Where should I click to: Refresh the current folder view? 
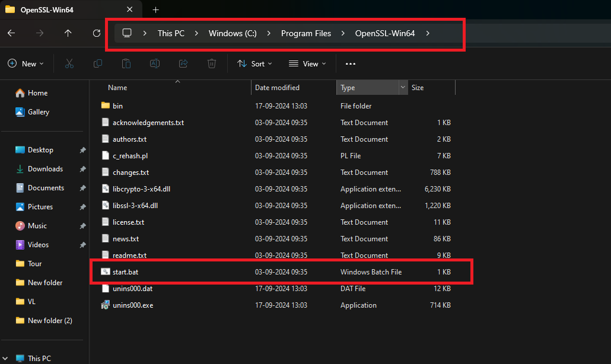coord(97,33)
